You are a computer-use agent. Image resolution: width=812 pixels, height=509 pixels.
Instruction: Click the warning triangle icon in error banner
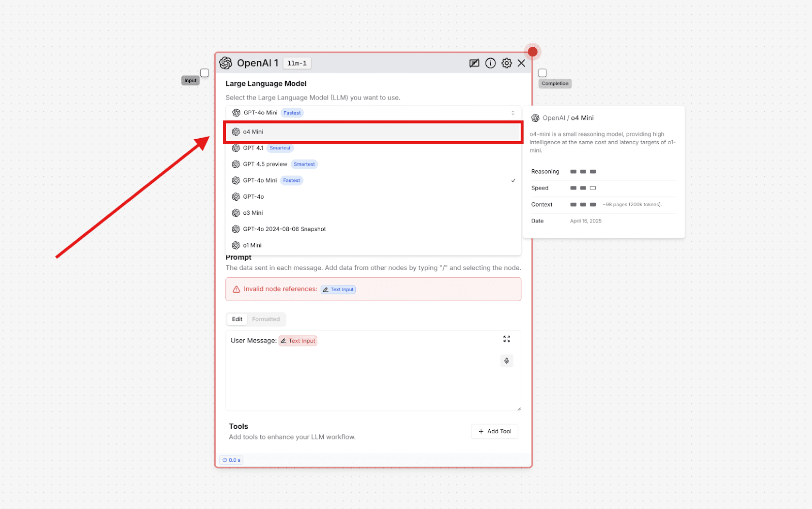pos(236,289)
